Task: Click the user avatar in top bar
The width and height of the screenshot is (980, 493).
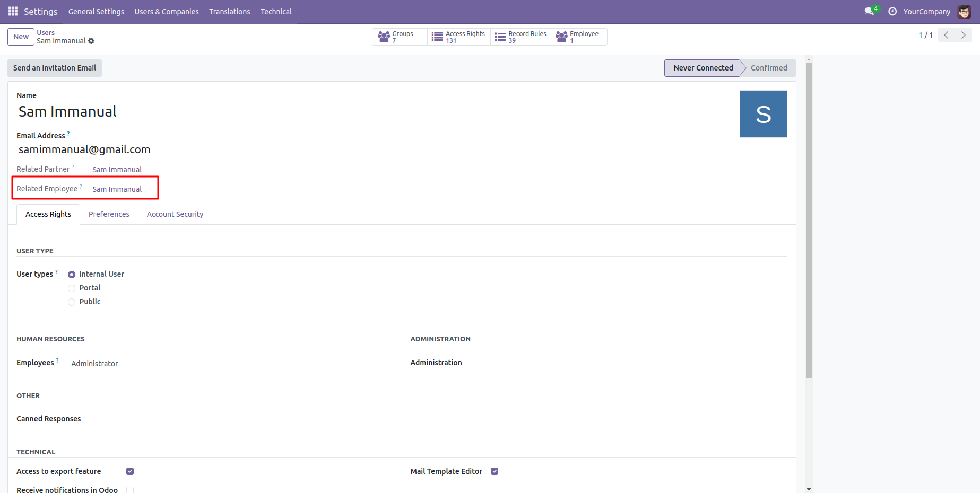Action: coord(964,11)
